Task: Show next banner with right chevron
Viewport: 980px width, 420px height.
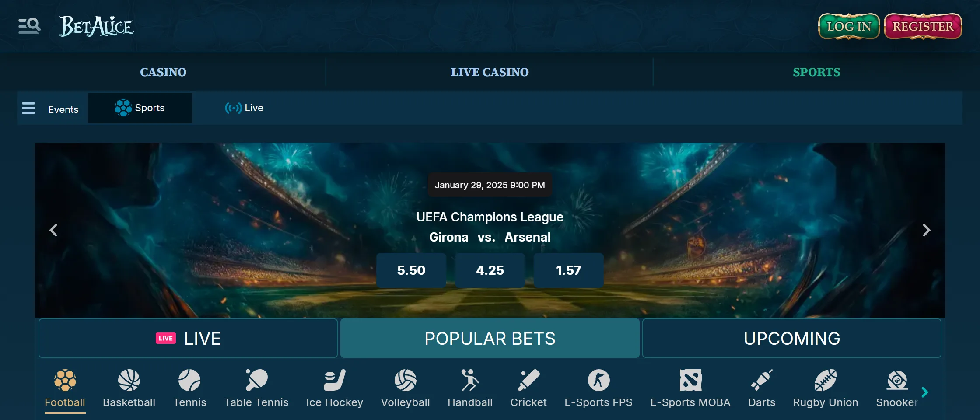Action: pos(926,230)
